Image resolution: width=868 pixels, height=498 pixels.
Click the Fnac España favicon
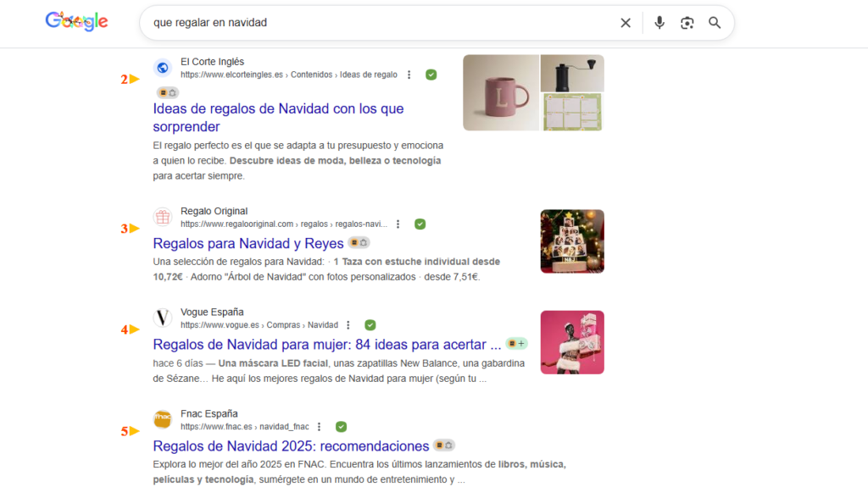163,420
